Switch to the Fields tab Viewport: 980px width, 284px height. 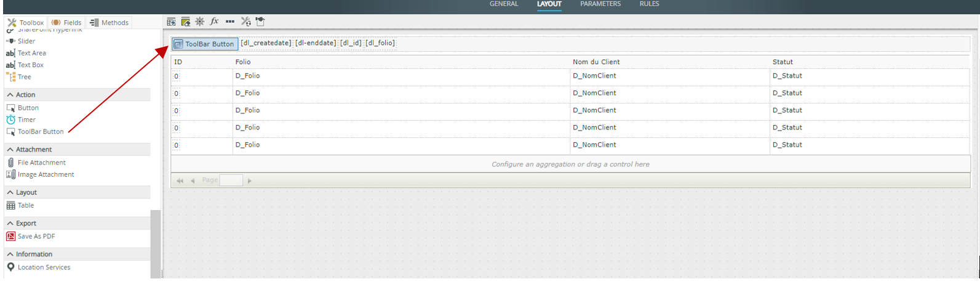(66, 23)
